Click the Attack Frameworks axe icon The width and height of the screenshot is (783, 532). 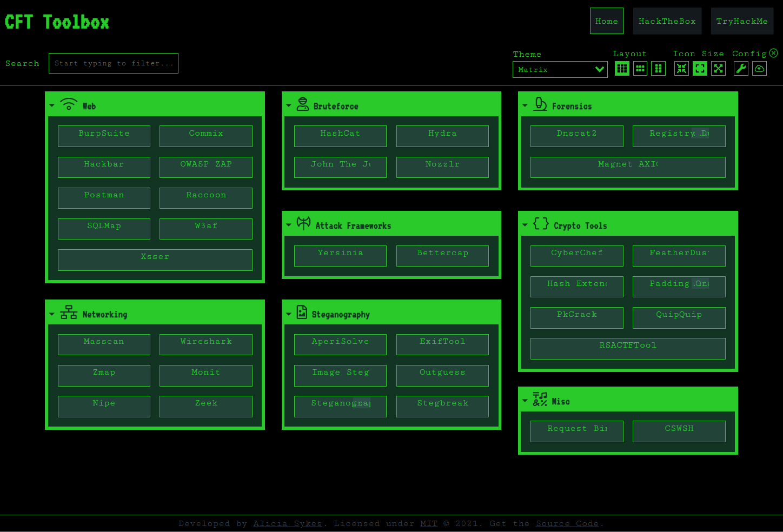304,223
